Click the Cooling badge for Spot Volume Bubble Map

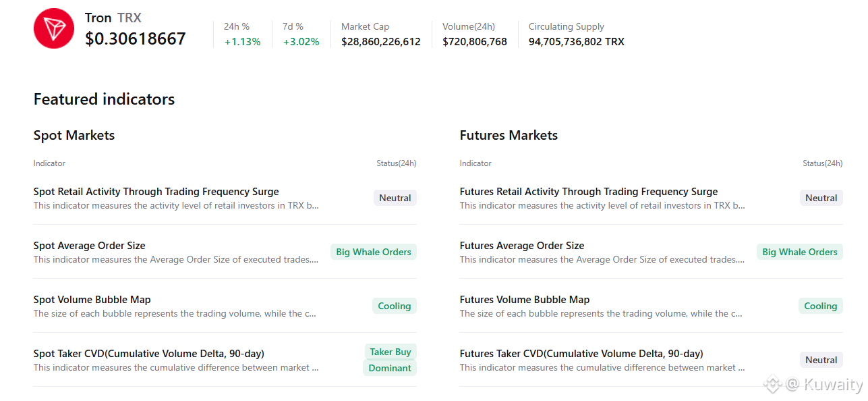(x=394, y=306)
